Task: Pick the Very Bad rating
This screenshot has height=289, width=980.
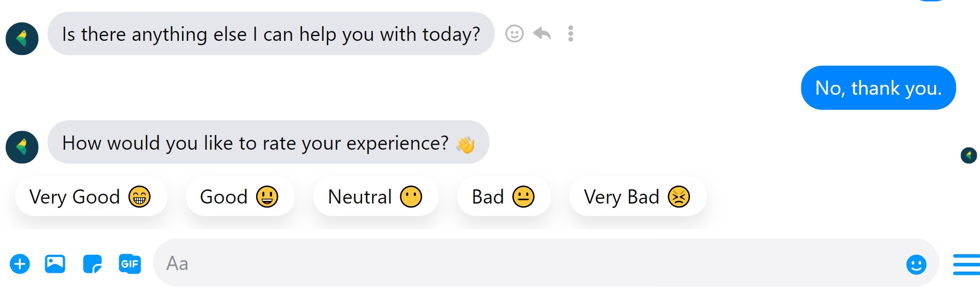Action: click(637, 196)
